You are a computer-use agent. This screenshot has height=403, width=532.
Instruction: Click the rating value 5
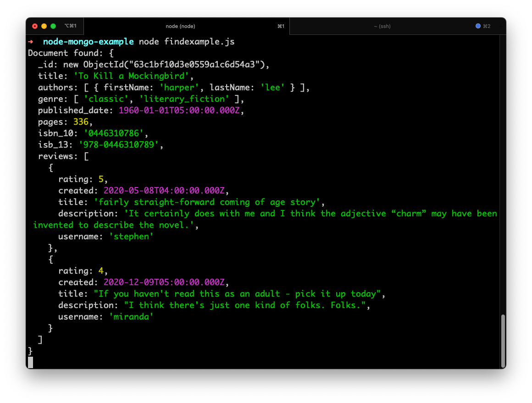pos(101,179)
